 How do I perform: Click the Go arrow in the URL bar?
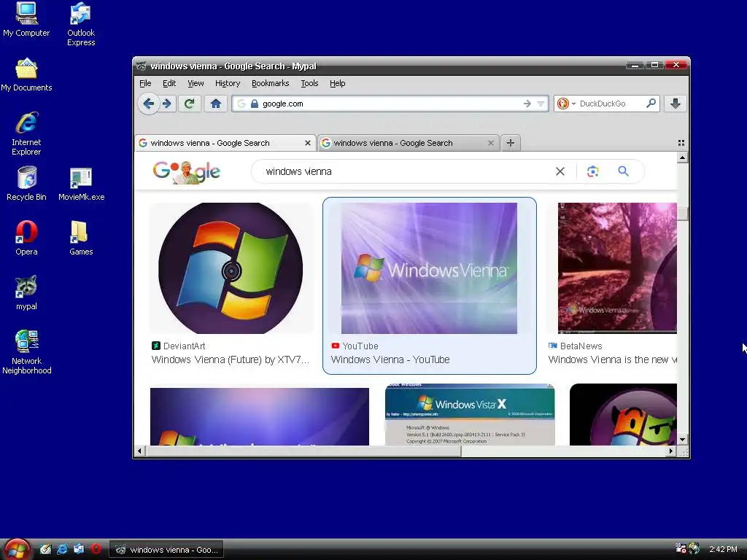click(527, 104)
